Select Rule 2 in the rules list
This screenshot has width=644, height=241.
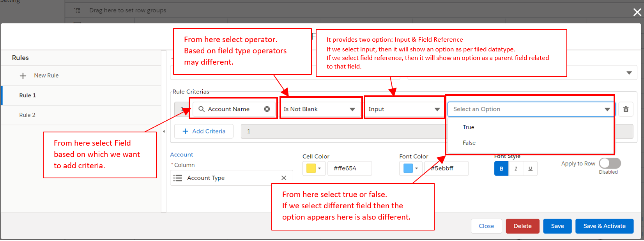27,115
